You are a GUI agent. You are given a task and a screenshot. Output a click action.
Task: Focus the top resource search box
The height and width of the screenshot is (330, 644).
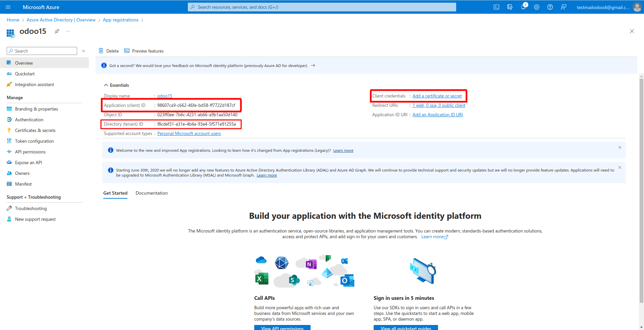[x=322, y=7]
